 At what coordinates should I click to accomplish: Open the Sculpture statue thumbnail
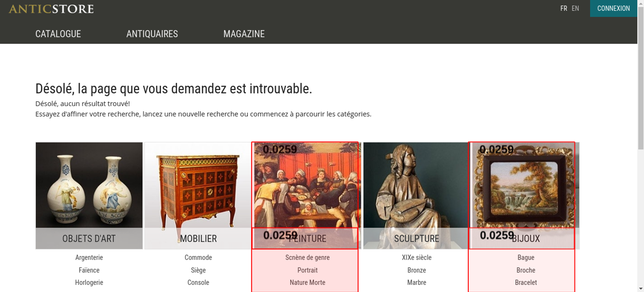pos(416,196)
